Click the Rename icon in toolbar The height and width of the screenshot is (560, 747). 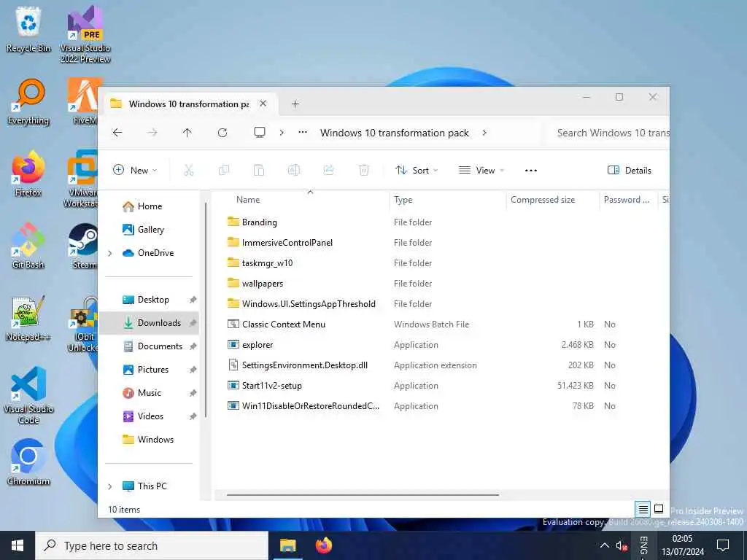(294, 170)
